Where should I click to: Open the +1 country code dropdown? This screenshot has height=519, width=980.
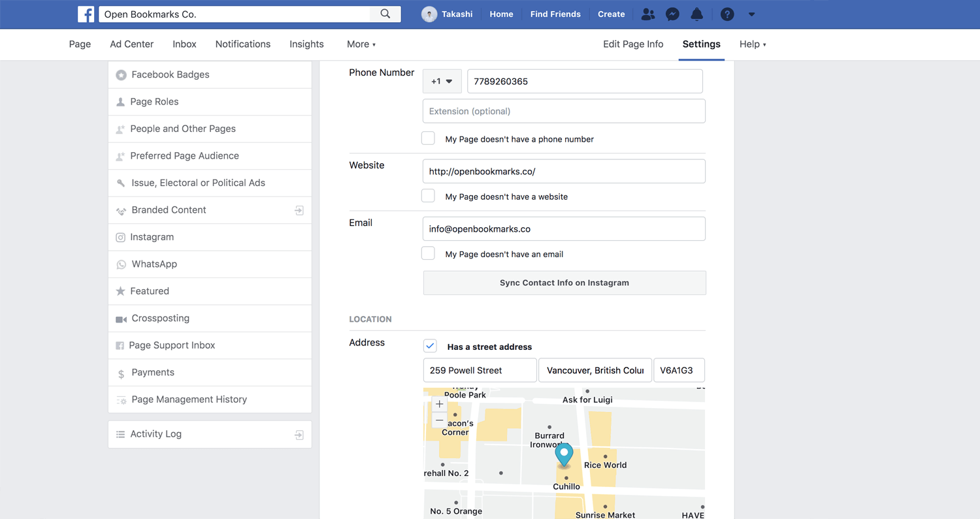[x=442, y=82]
